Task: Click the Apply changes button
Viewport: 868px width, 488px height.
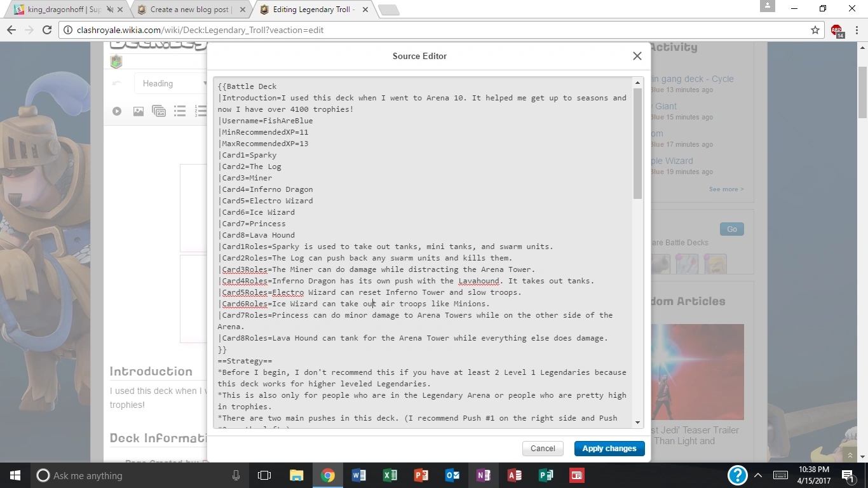Action: 609,449
